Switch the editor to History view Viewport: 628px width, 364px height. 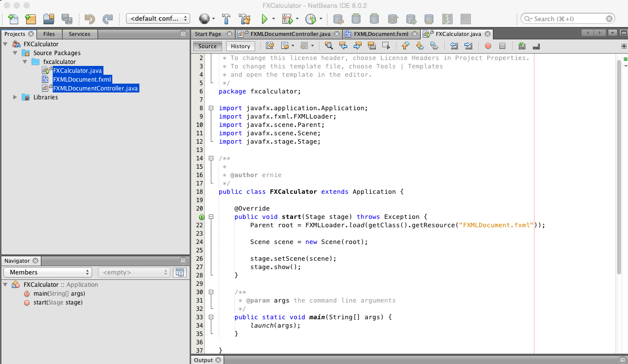tap(240, 46)
